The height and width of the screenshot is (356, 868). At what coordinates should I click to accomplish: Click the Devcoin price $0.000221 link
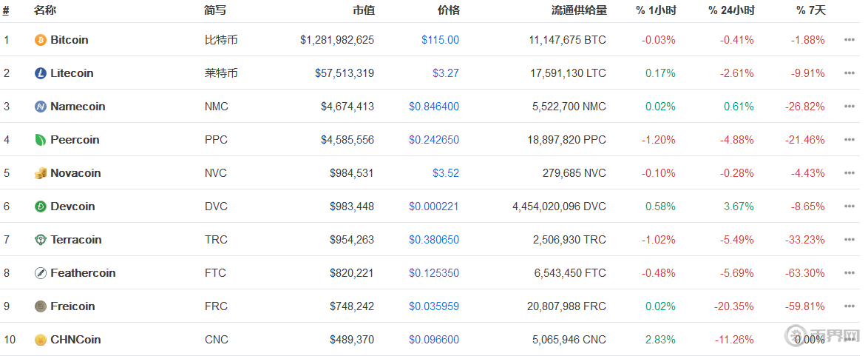tap(434, 206)
